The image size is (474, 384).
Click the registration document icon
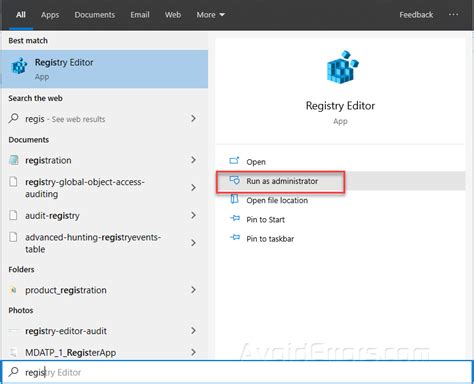[14, 160]
